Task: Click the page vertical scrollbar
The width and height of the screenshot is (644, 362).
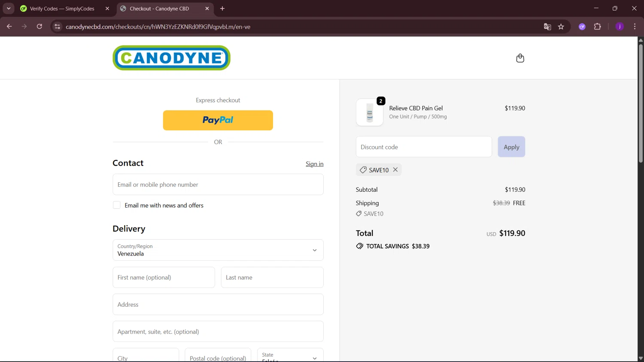Action: point(641,103)
